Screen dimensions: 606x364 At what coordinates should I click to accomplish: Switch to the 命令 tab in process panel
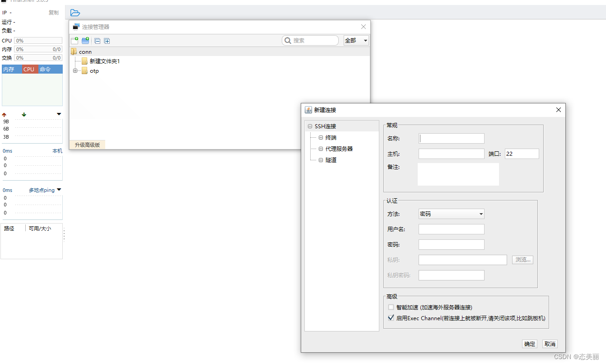tap(50, 69)
